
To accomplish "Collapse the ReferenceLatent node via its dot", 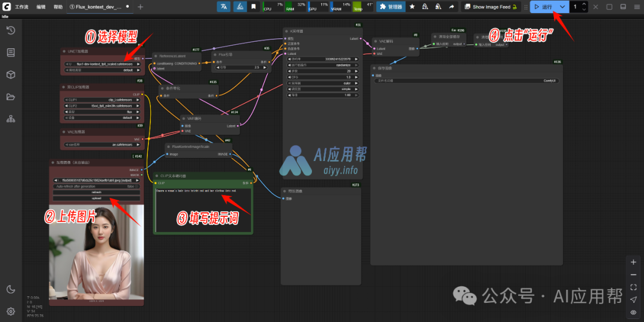I will (x=156, y=56).
